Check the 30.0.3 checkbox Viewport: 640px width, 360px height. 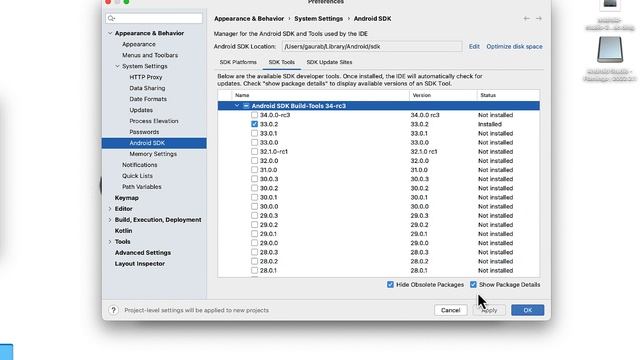tap(254, 179)
